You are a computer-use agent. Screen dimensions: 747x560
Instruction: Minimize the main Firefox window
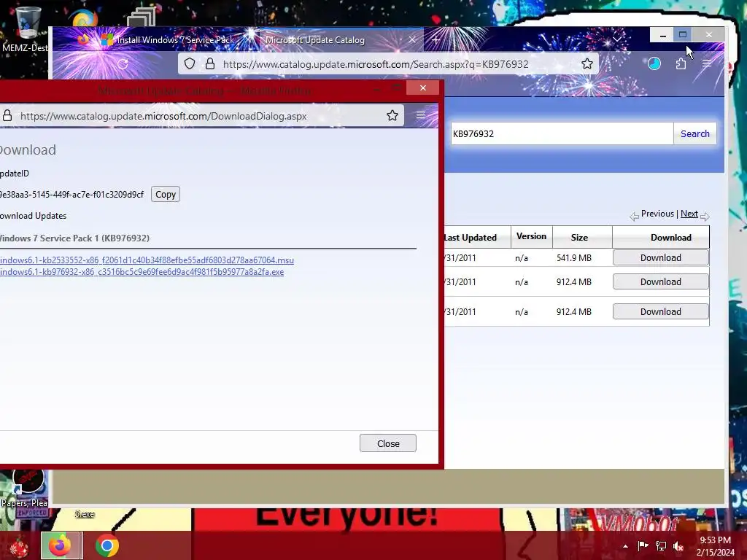[662, 35]
